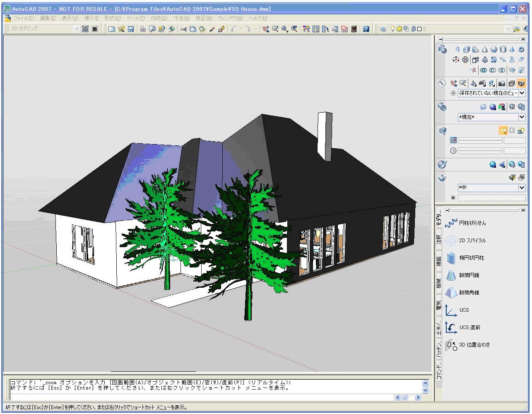Open the calculator from the toolbar
This screenshot has width=532, height=414.
click(354, 29)
